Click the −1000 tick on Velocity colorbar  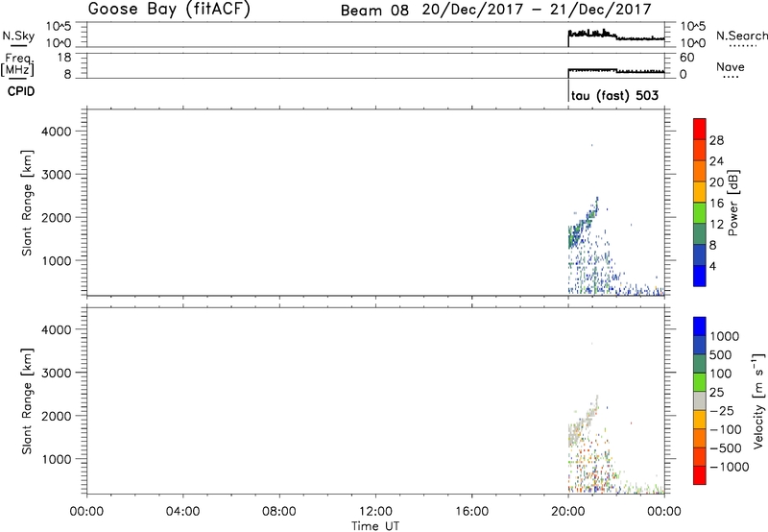click(729, 467)
